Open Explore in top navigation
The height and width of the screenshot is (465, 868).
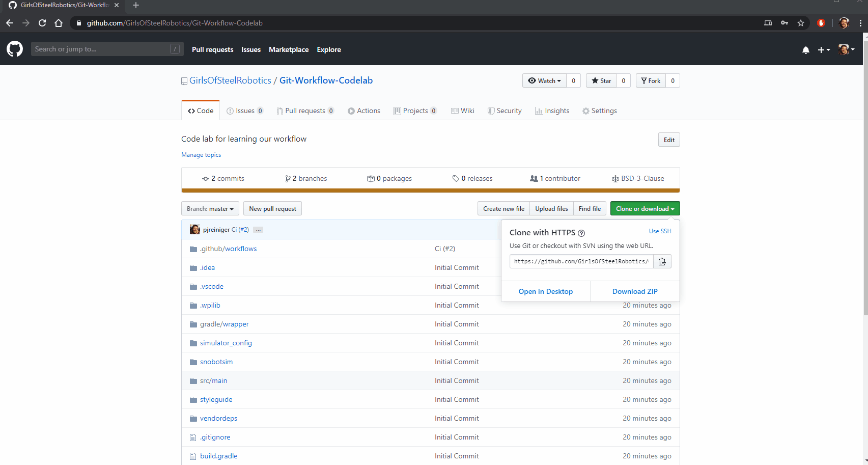pos(329,49)
